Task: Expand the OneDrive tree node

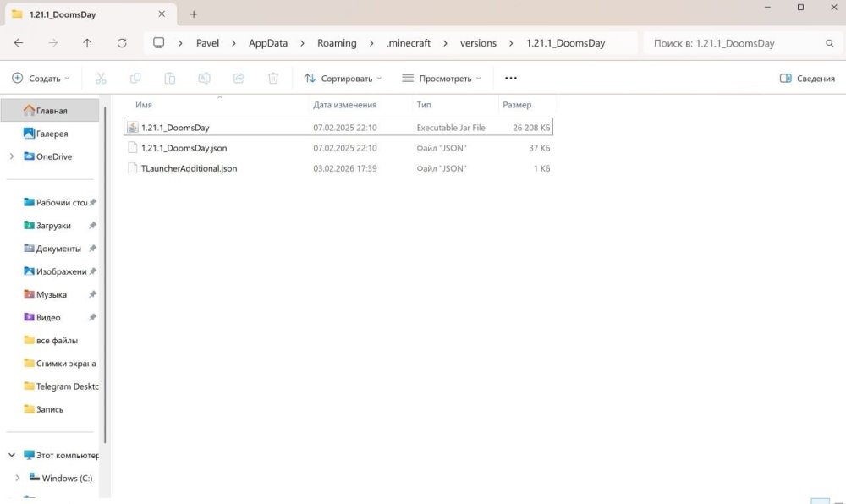Action: click(12, 156)
